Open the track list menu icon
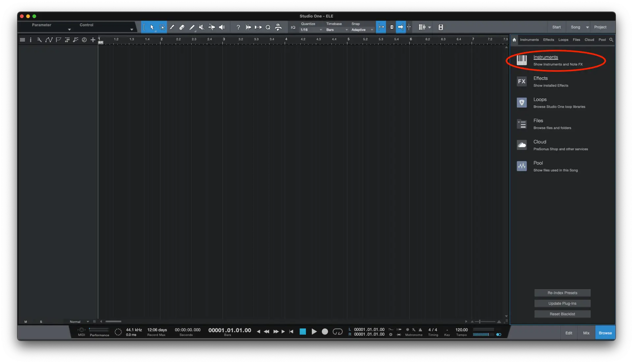The image size is (633, 364). click(22, 40)
